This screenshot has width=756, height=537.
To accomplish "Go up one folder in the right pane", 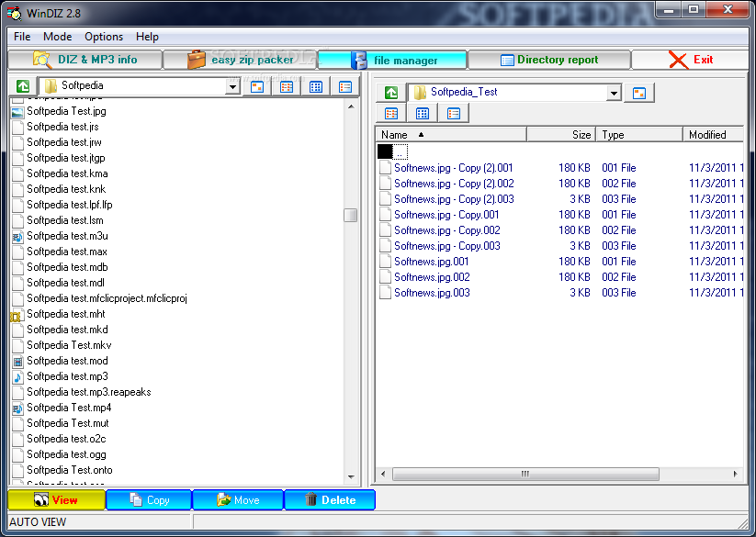I will click(x=391, y=93).
